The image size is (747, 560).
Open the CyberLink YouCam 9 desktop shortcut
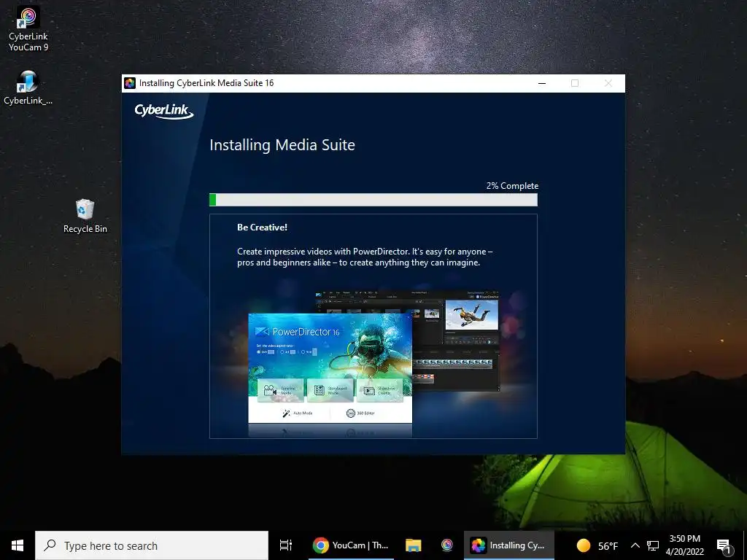point(28,28)
